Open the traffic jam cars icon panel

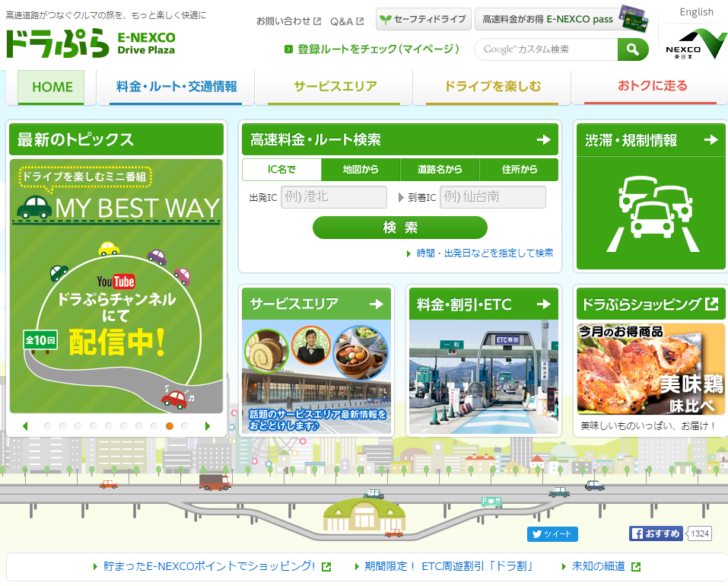point(651,212)
